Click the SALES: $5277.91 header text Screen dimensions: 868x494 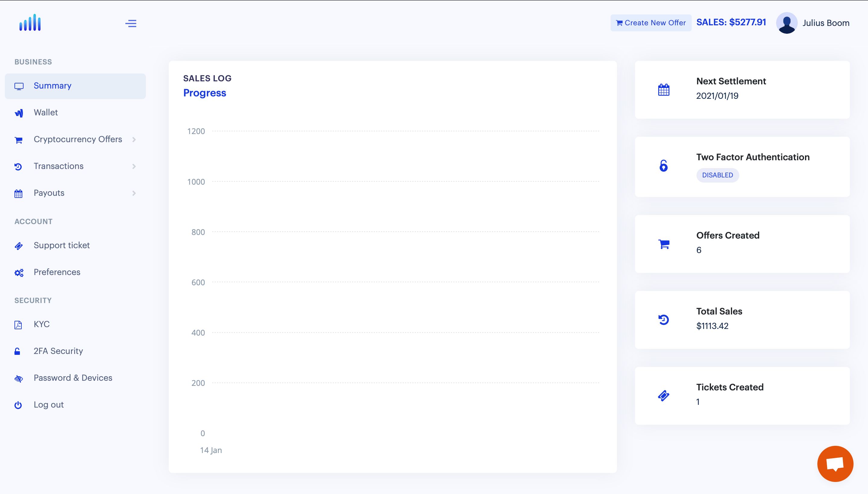731,22
